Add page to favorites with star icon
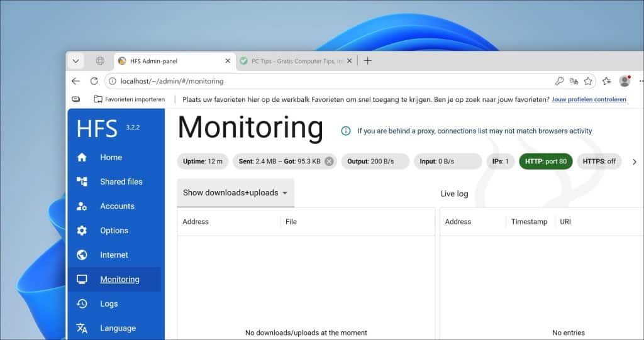The image size is (644, 340). (588, 81)
